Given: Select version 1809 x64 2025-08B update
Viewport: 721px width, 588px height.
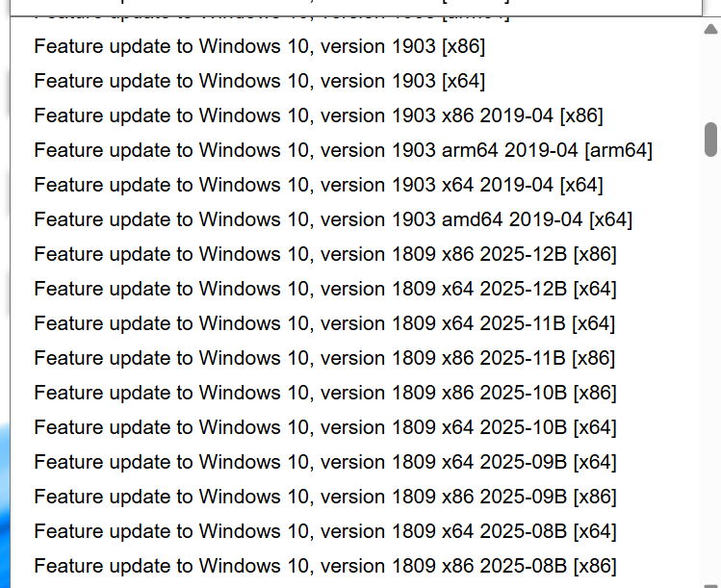Looking at the screenshot, I should click(x=324, y=531).
